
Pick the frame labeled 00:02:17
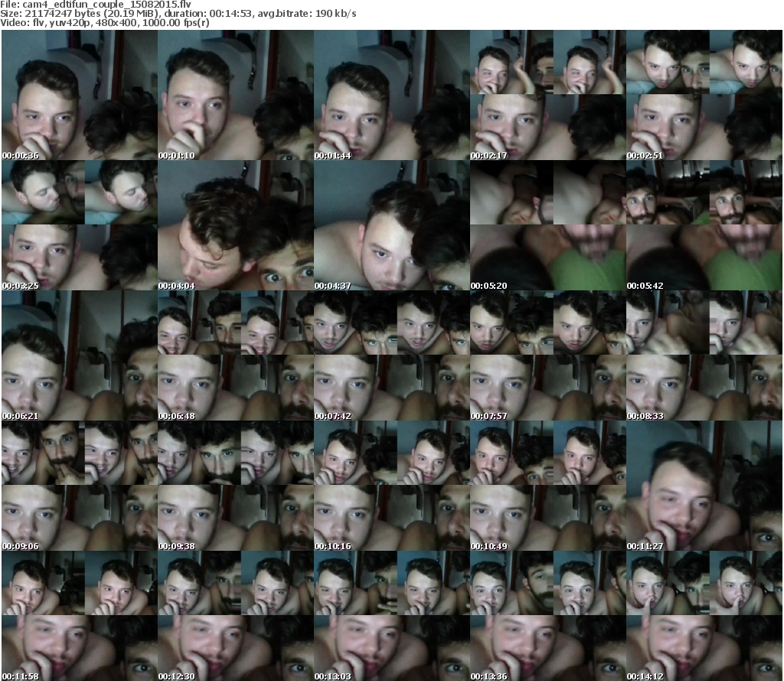[x=547, y=95]
